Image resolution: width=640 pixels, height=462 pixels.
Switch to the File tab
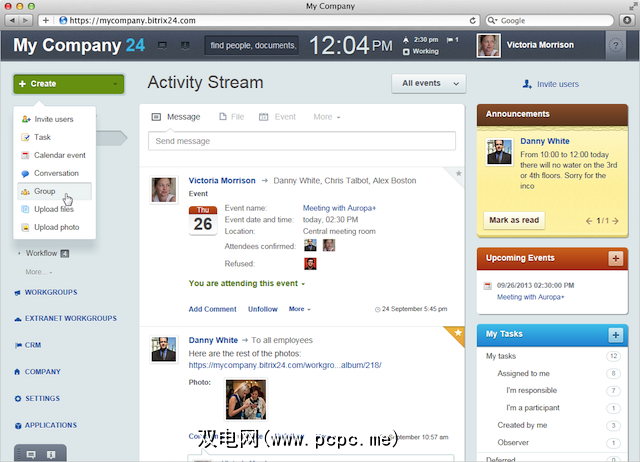231,117
